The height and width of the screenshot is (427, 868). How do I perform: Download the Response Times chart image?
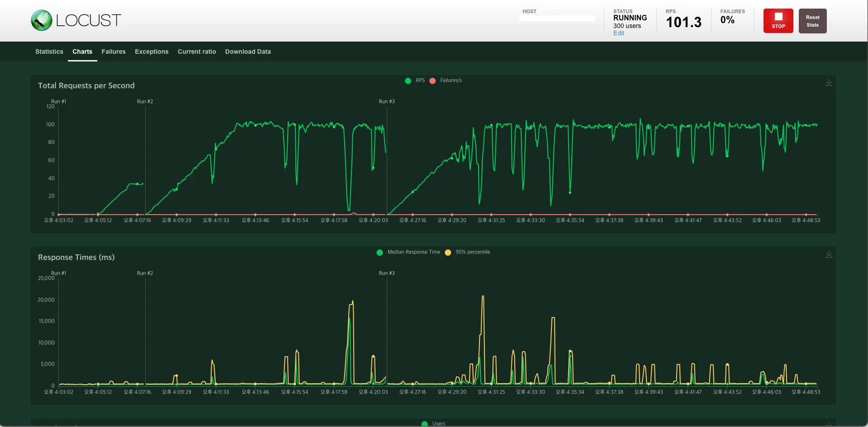pos(829,254)
